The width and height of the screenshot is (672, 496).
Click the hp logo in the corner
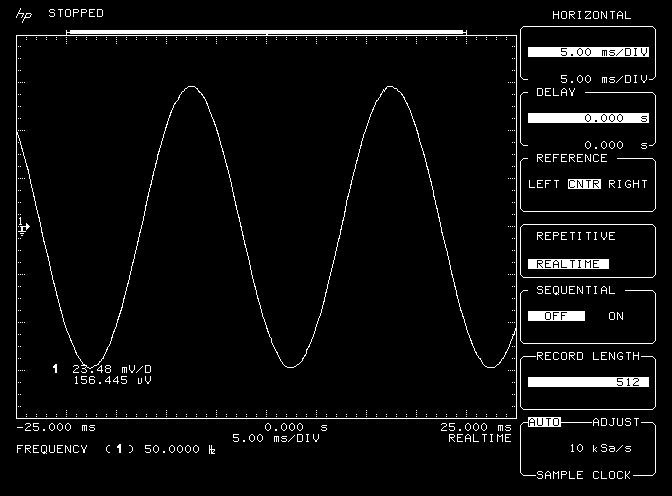tap(22, 14)
